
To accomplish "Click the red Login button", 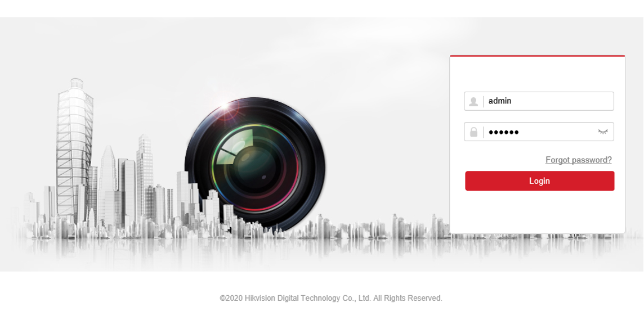I will [540, 181].
